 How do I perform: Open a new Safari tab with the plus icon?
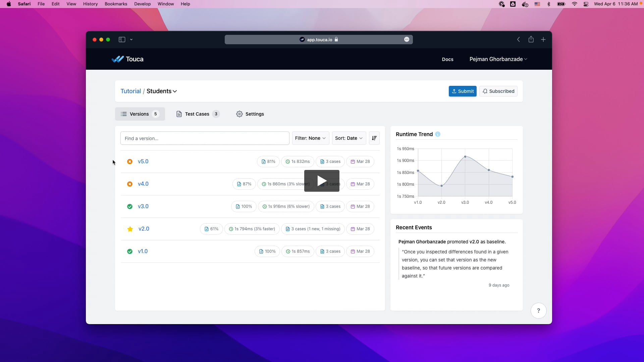[x=543, y=40]
